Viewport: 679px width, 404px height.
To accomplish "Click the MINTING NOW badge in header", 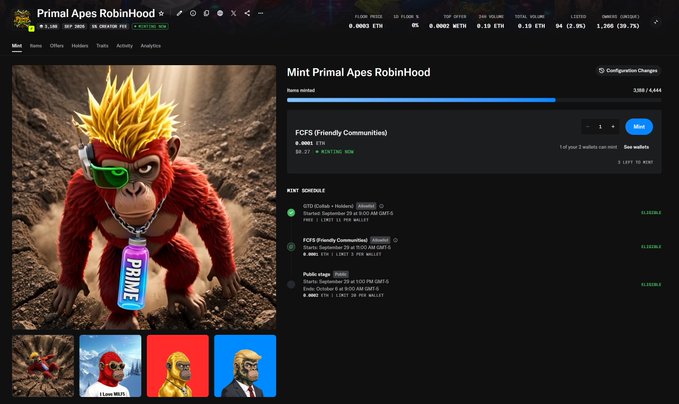I will pyautogui.click(x=150, y=26).
